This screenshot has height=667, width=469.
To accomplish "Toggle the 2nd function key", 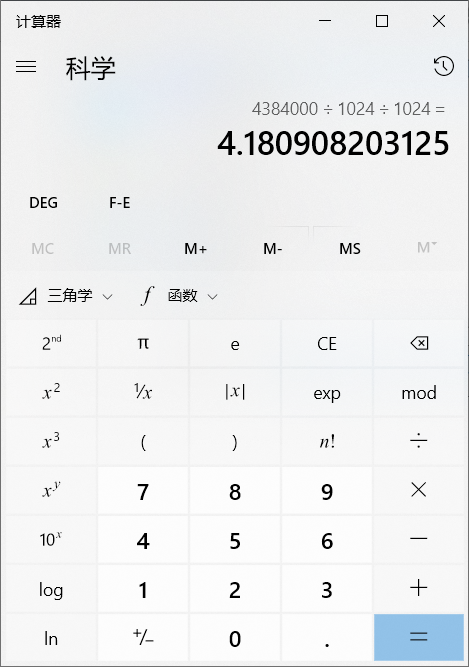I will 51,343.
